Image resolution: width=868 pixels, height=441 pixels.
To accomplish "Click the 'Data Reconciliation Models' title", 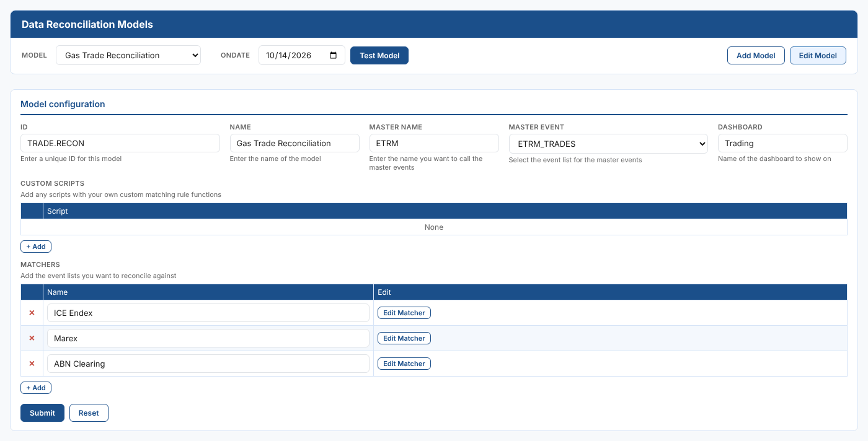I will (87, 25).
